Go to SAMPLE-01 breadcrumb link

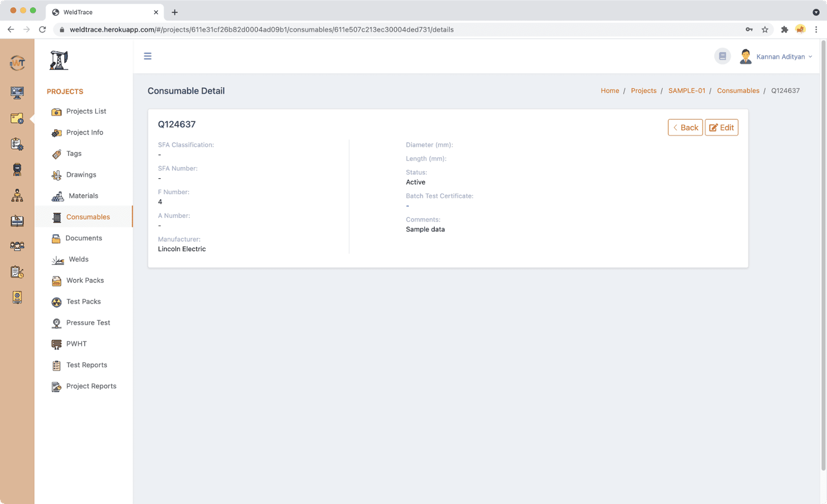click(x=686, y=91)
